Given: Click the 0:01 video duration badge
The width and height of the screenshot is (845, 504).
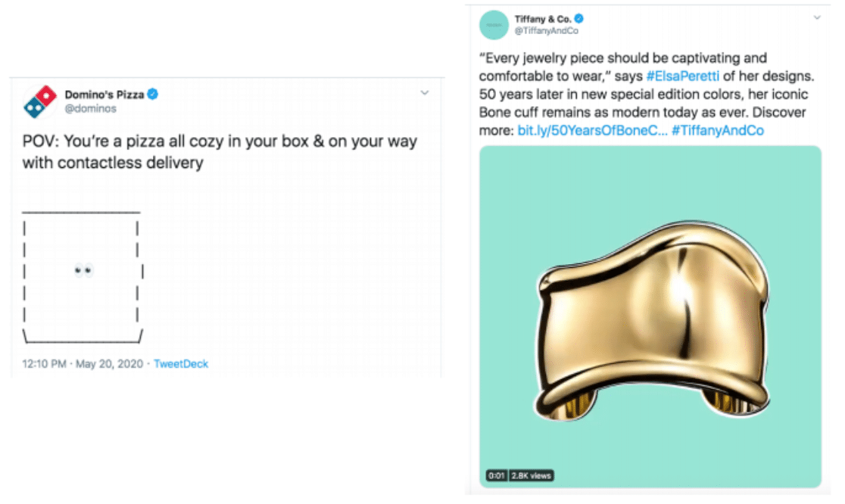Looking at the screenshot, I should point(496,476).
